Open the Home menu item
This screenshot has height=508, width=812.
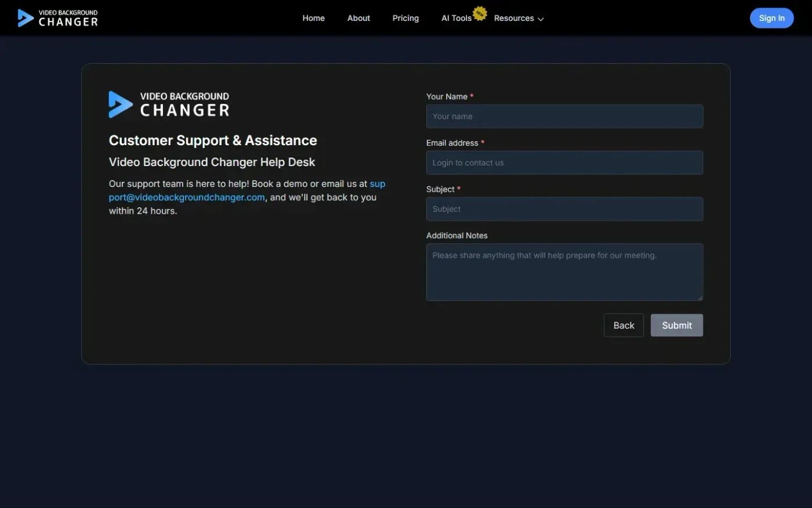click(313, 18)
